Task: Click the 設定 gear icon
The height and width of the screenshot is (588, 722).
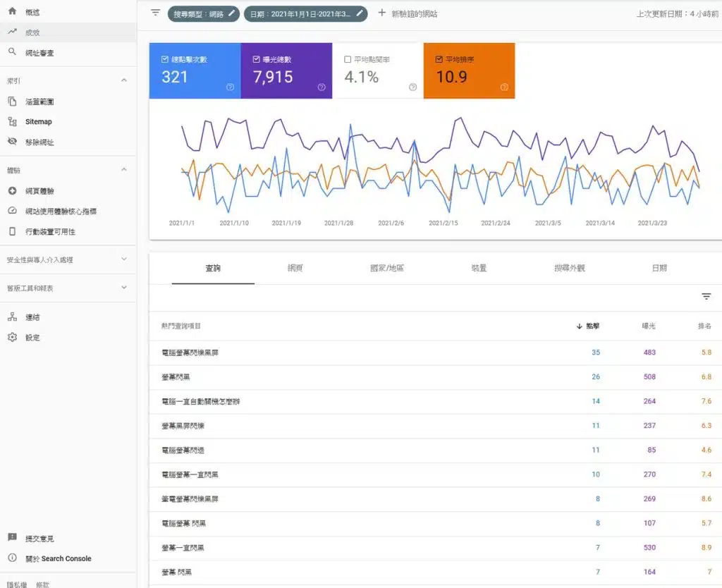Action: coord(12,337)
